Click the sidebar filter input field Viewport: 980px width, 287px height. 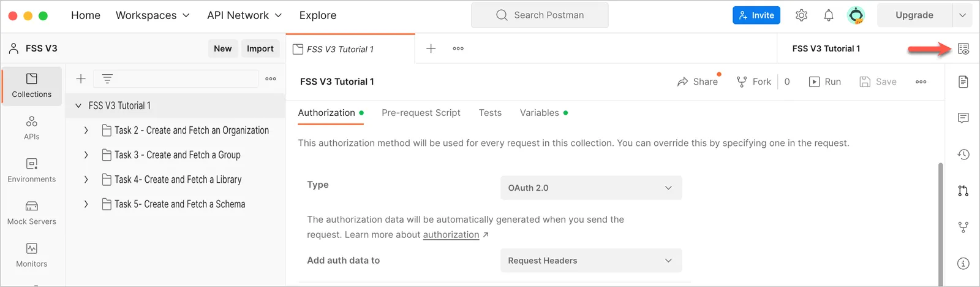176,78
